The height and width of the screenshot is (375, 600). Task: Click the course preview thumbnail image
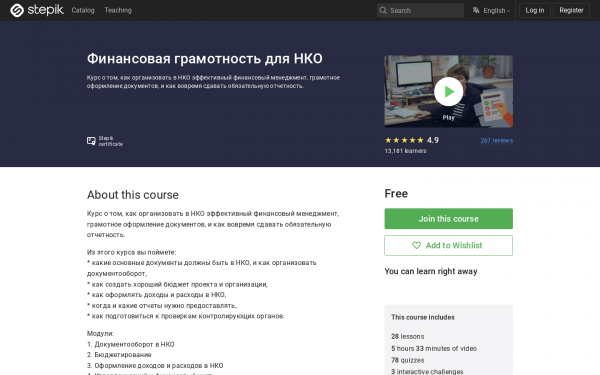[448, 91]
